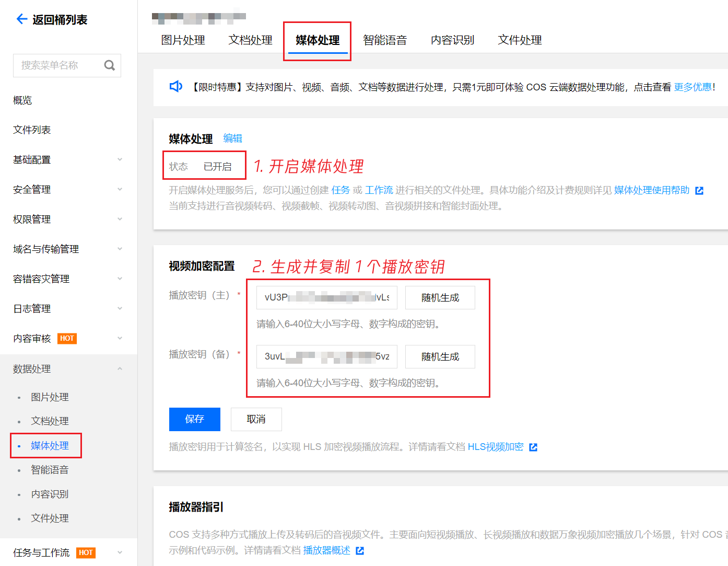Click the speaker announcement icon

[x=176, y=87]
